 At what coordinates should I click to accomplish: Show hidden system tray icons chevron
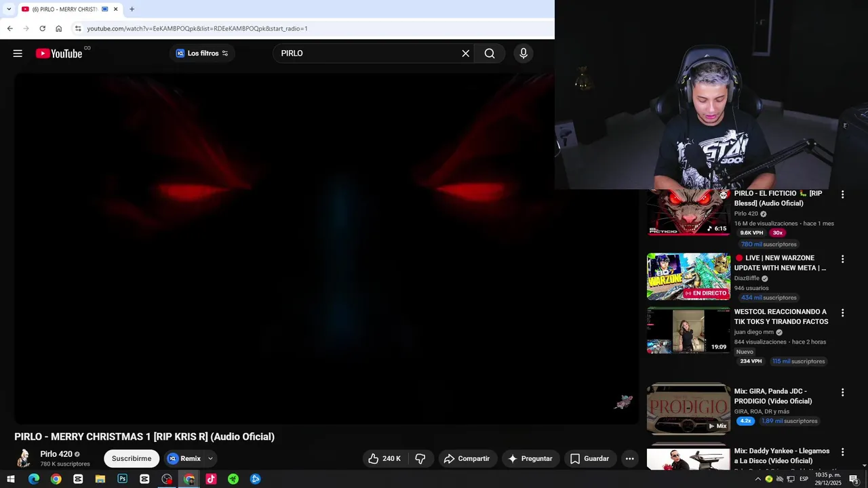tap(757, 479)
